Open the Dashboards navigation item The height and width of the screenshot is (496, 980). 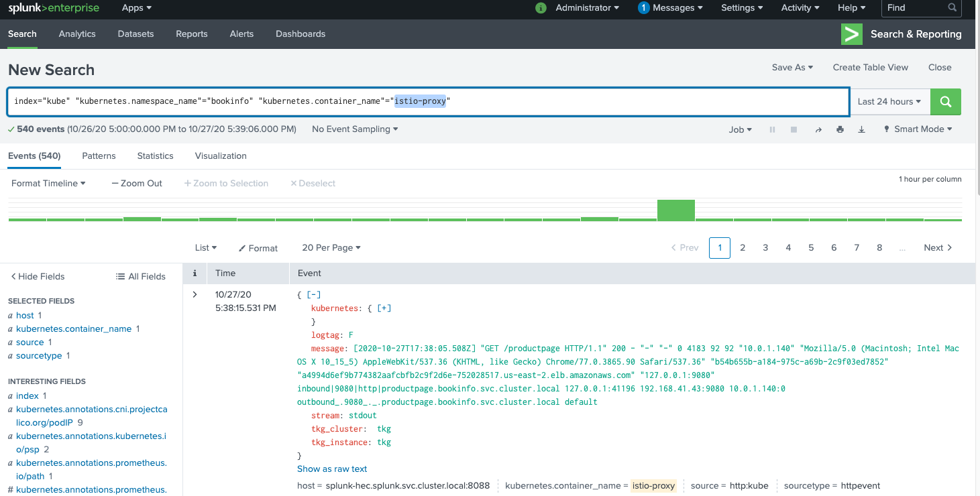pos(300,34)
